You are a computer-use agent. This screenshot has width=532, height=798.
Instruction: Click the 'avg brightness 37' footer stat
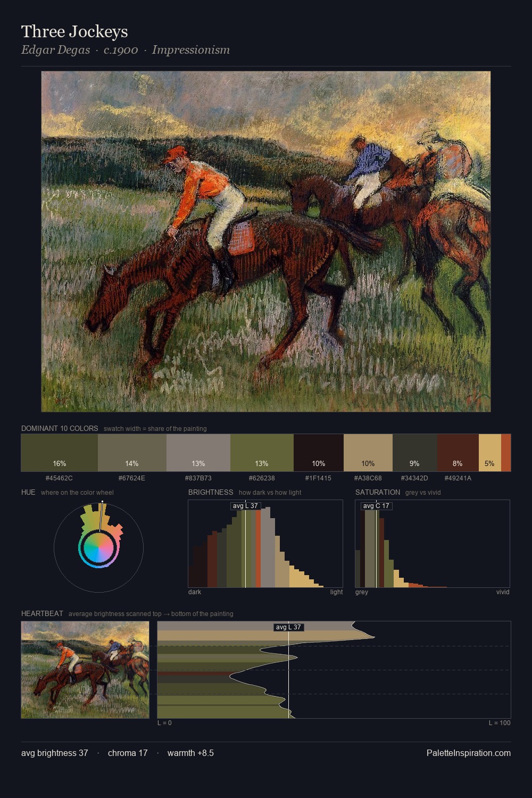55,753
